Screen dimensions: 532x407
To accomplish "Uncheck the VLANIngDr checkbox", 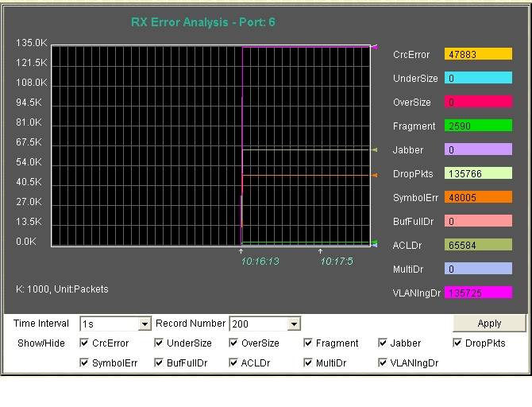I will point(384,363).
